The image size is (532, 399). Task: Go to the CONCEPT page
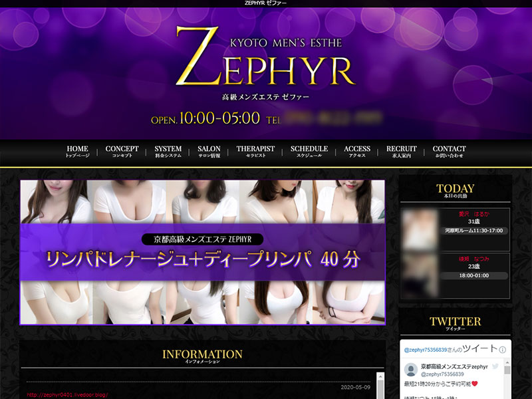point(122,152)
